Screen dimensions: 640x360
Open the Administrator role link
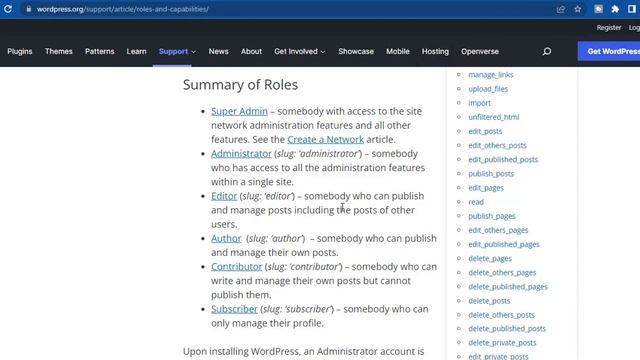tap(241, 153)
